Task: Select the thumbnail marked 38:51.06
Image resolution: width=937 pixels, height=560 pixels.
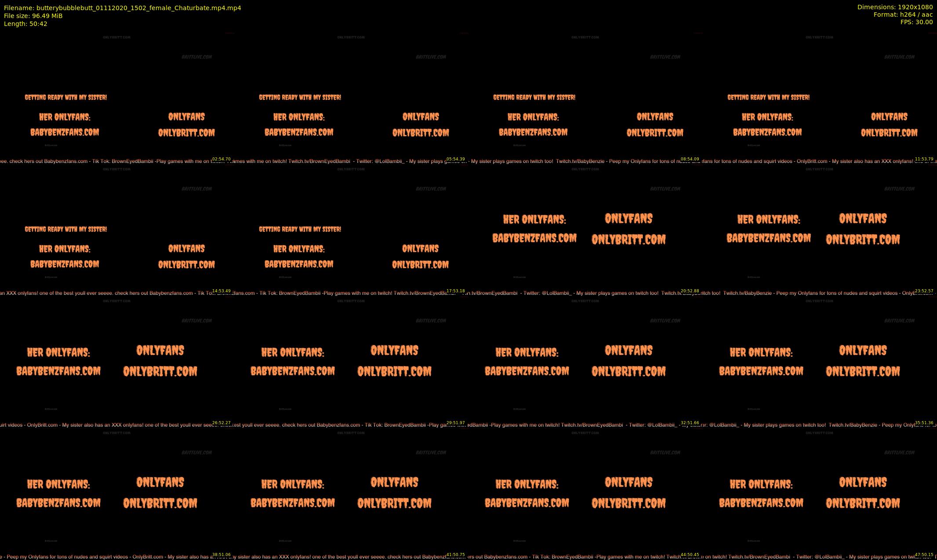Action: click(117, 494)
